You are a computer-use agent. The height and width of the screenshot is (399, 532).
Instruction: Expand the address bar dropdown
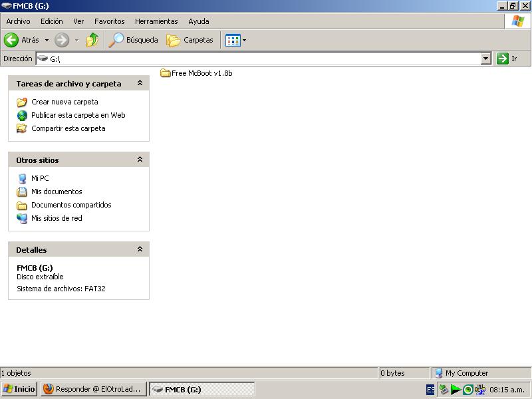[x=485, y=59]
